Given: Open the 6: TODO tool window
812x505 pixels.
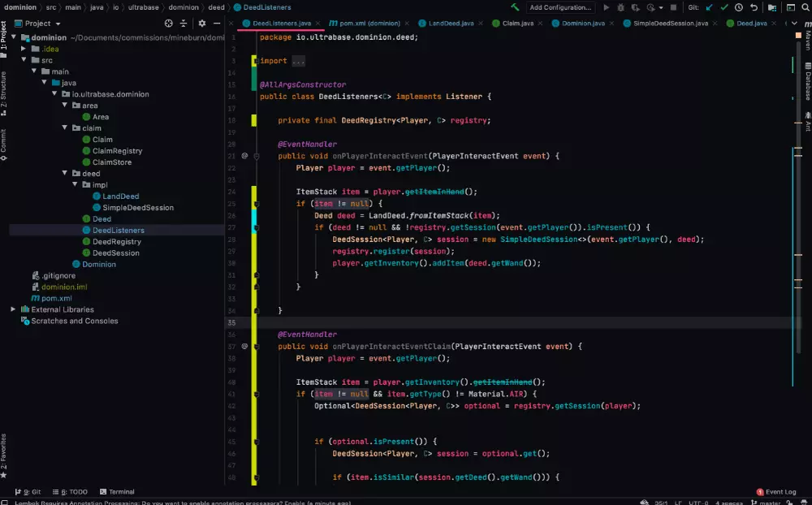Looking at the screenshot, I should (70, 492).
